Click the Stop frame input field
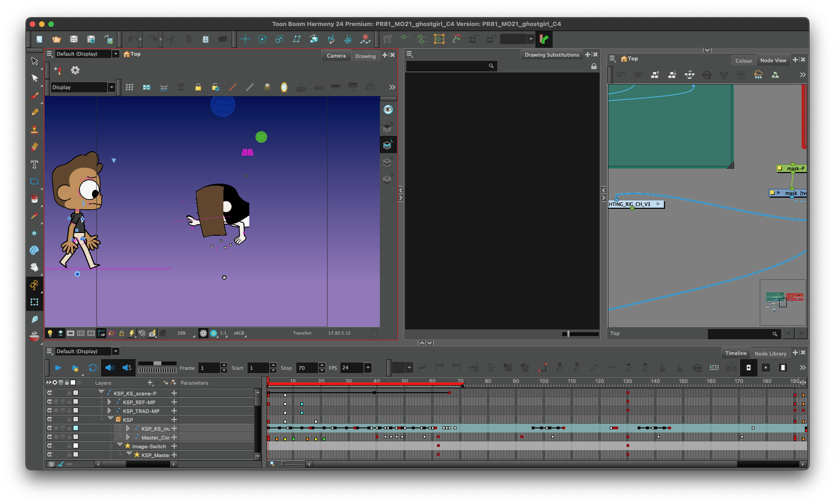Image resolution: width=835 pixels, height=504 pixels. [307, 368]
